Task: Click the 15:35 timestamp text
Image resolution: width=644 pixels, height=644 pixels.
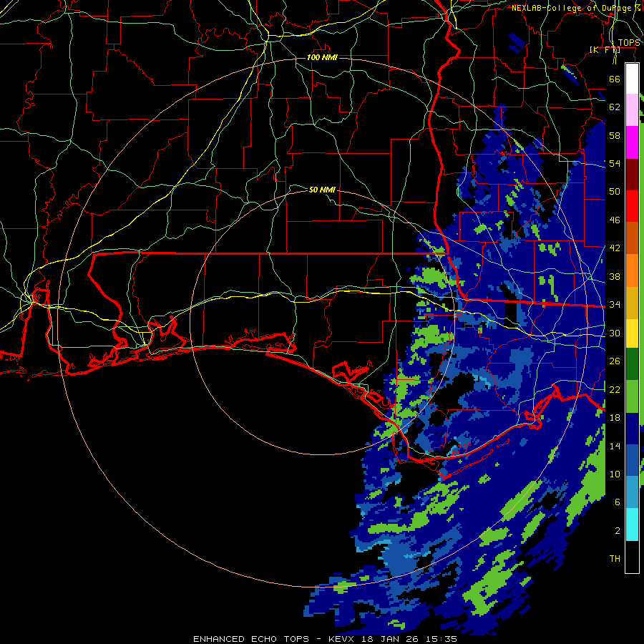Action: pos(441,639)
